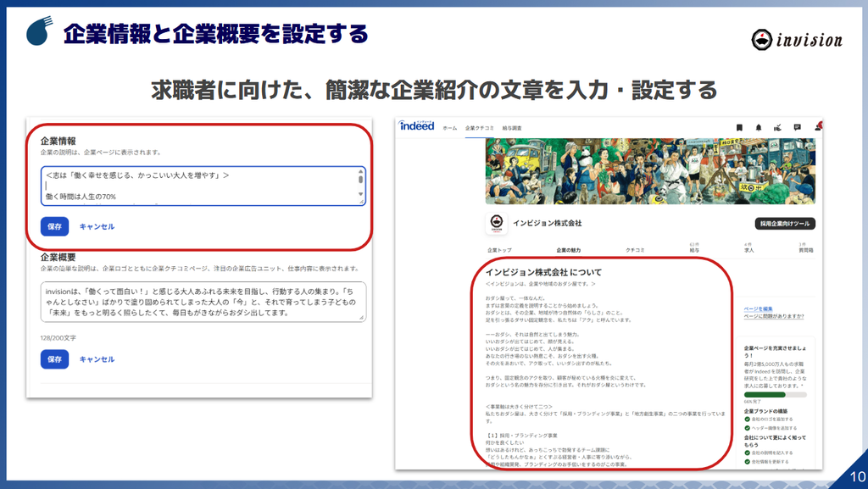Click the scrollbar thumb in 企業情報 textbox
The height and width of the screenshot is (489, 868).
coord(361,179)
